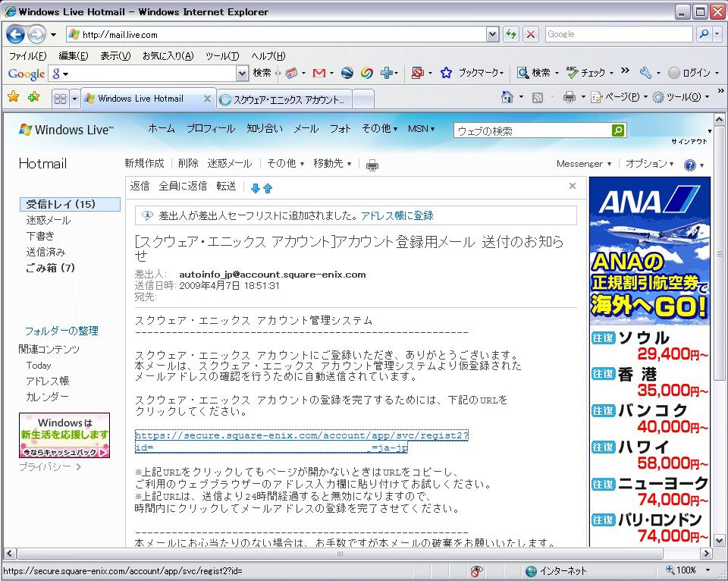The width and height of the screenshot is (728, 581).
Task: Open Hotmail help question mark icon
Action: 690,165
